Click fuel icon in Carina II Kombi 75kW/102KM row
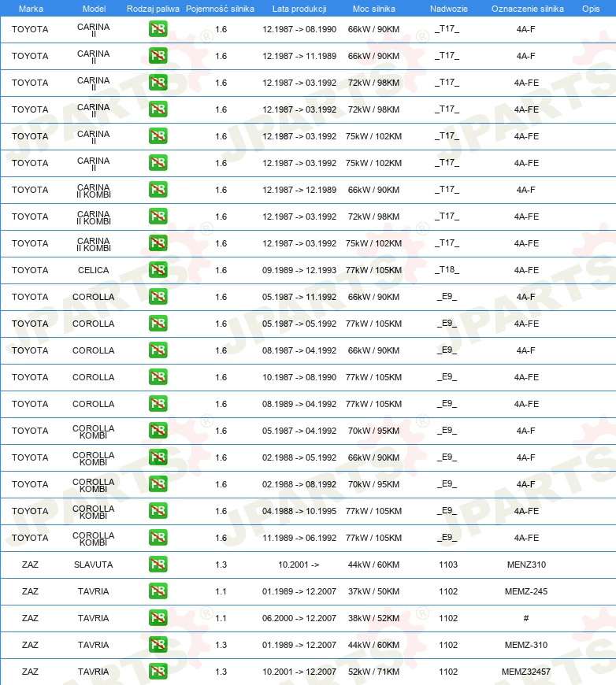 (158, 243)
